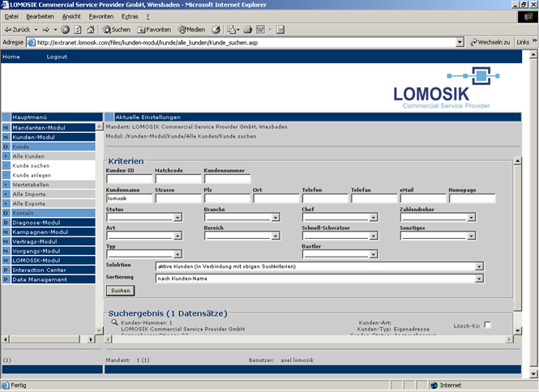The width and height of the screenshot is (539, 392).
Task: Open the Extras menu
Action: [x=130, y=16]
